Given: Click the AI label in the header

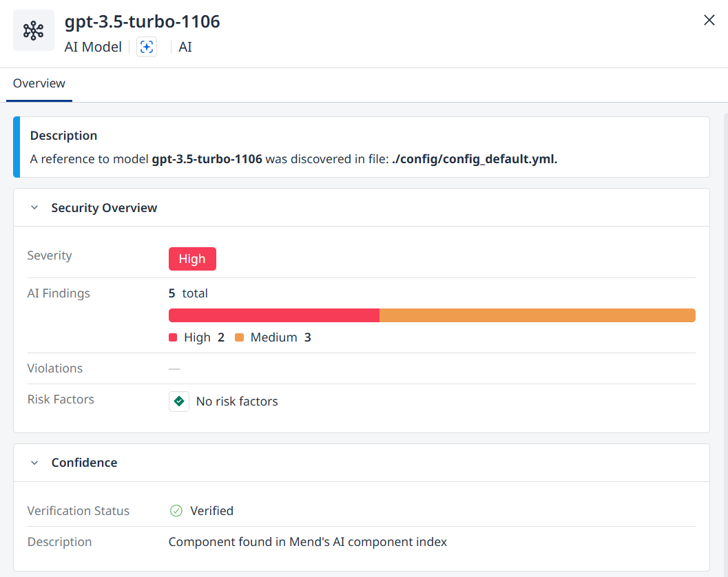Looking at the screenshot, I should pyautogui.click(x=185, y=47).
